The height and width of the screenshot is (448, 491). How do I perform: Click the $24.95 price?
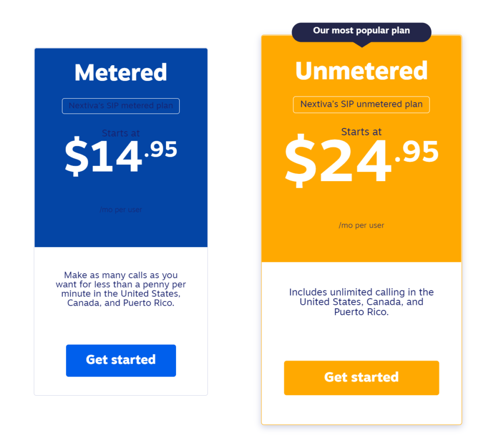point(362,161)
